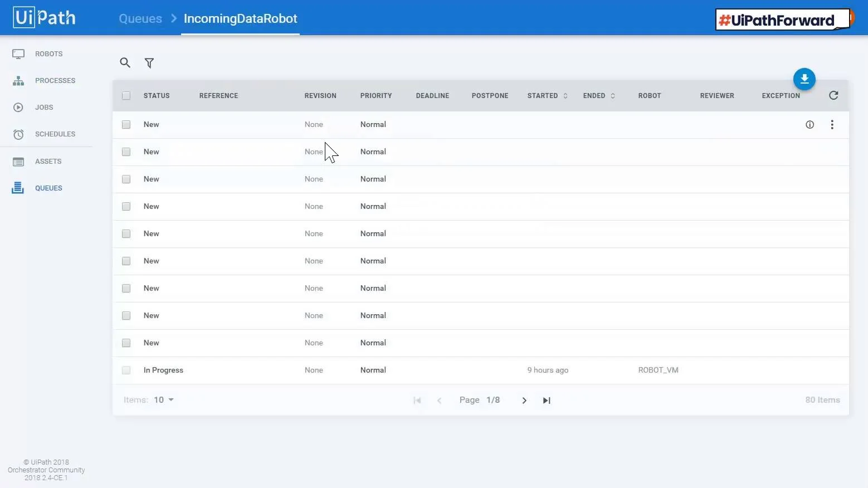The image size is (868, 488).
Task: Refresh the queue items table
Action: 833,95
